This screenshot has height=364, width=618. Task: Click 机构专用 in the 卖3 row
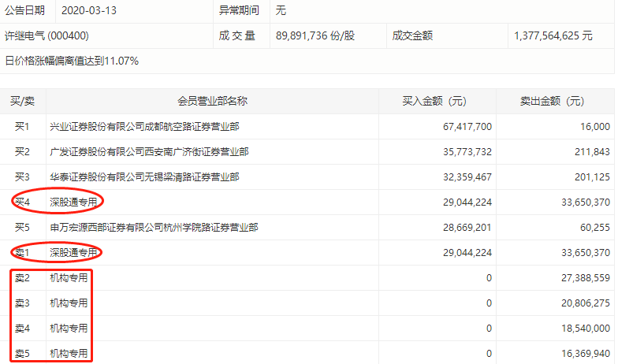click(69, 303)
